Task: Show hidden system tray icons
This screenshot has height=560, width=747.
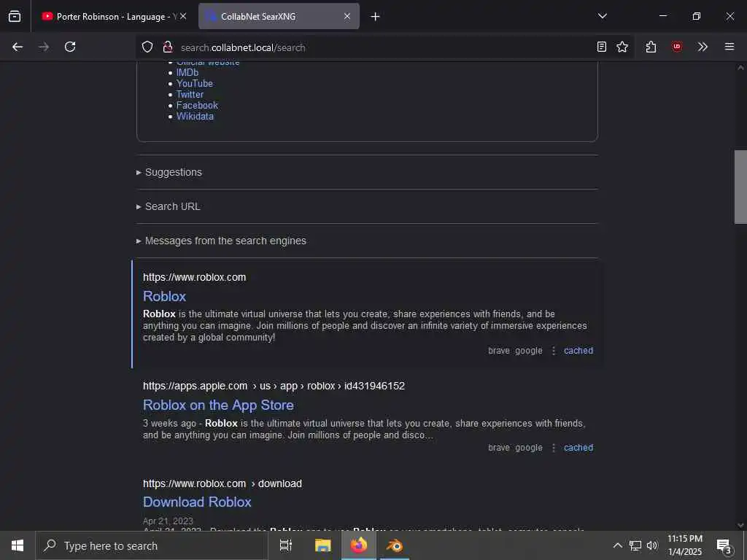Action: tap(617, 545)
